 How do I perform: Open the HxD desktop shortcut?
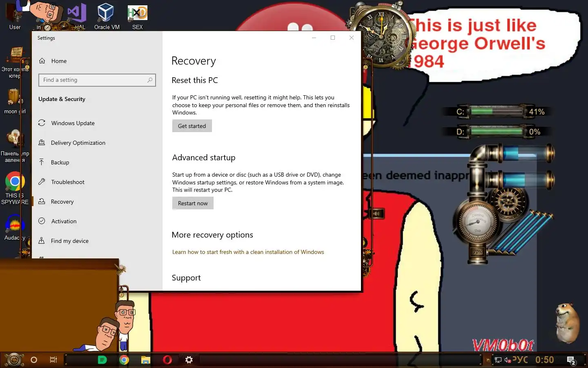[x=138, y=16]
